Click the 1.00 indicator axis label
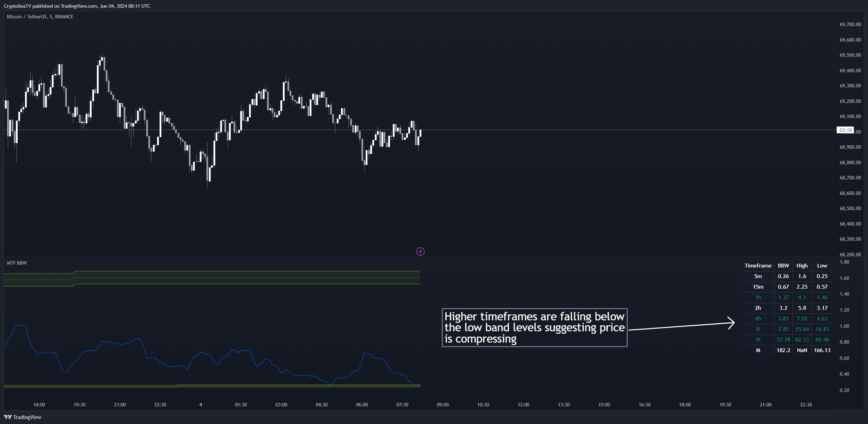This screenshot has width=868, height=424. [844, 326]
